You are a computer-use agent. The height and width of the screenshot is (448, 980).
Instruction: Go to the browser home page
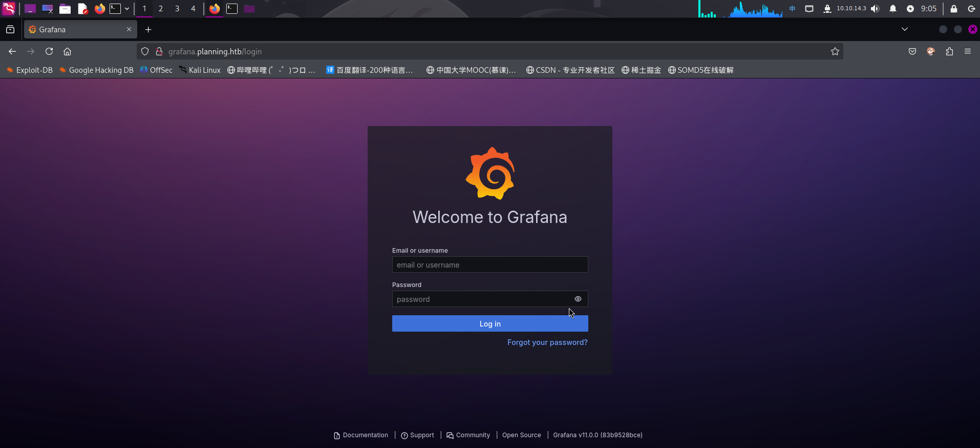click(67, 51)
